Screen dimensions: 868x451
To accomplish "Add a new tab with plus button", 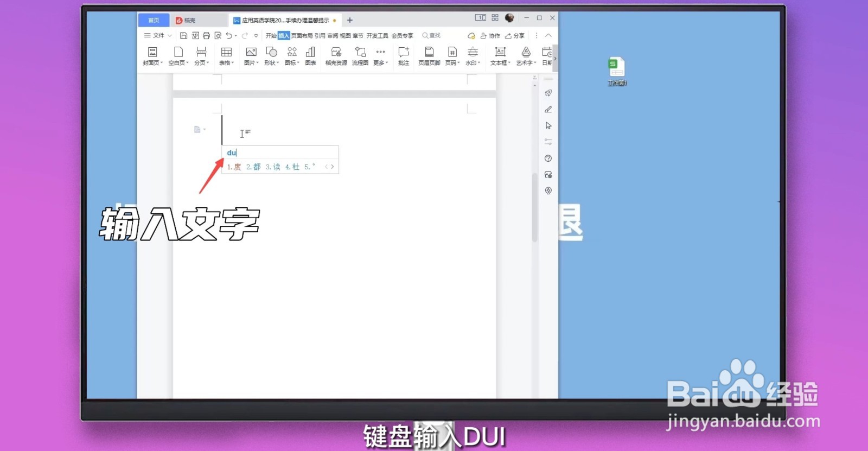I will click(x=350, y=20).
